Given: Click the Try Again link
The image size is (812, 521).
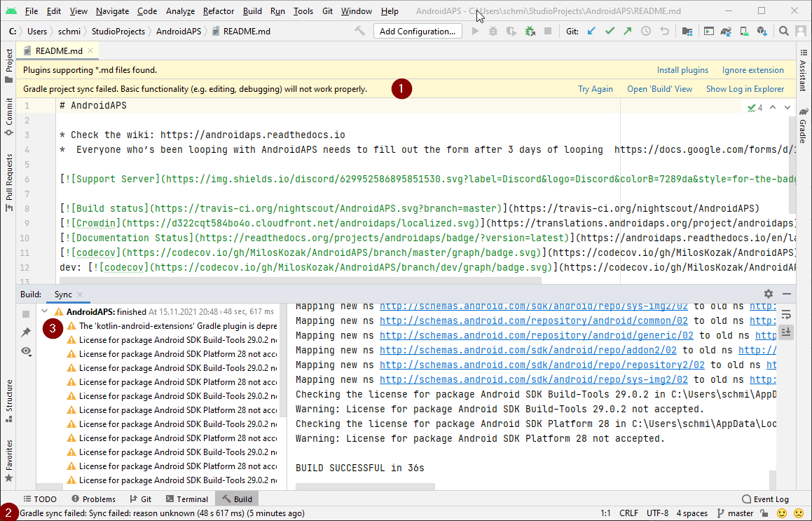Looking at the screenshot, I should [x=595, y=89].
